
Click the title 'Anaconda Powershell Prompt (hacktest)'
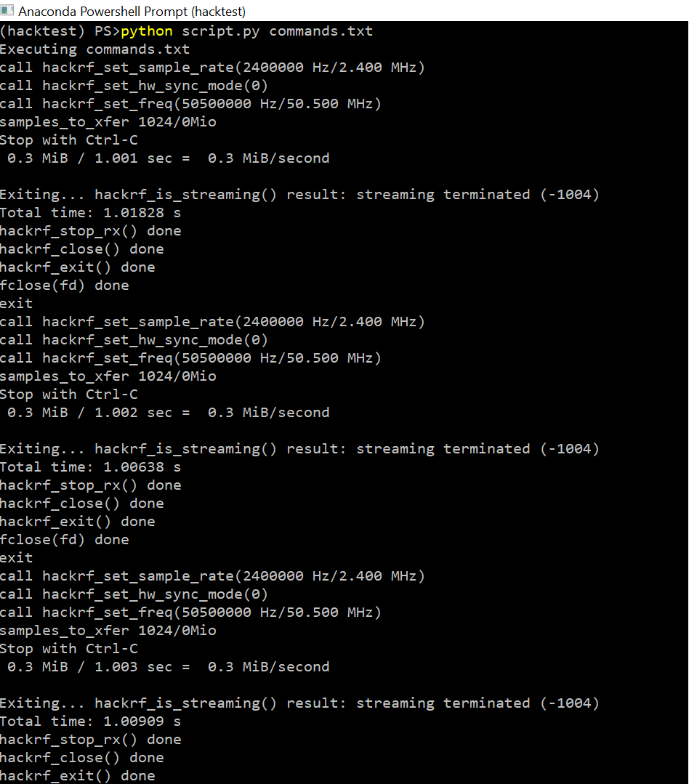[131, 11]
